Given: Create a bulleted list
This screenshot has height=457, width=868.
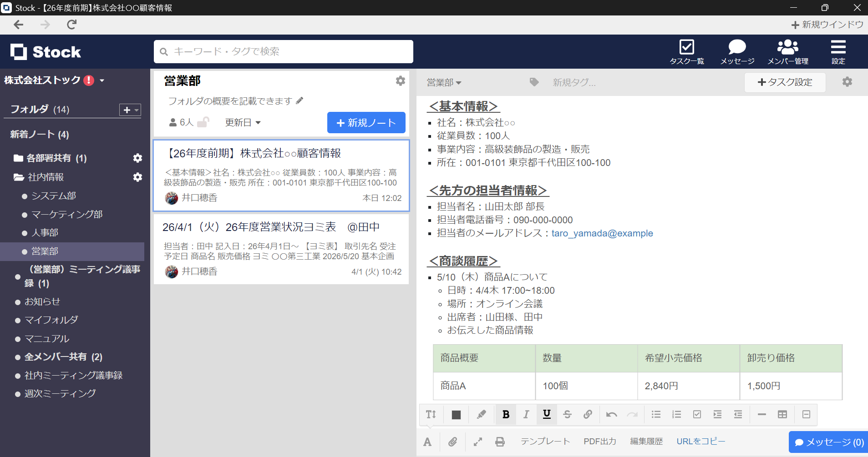Looking at the screenshot, I should [x=655, y=414].
